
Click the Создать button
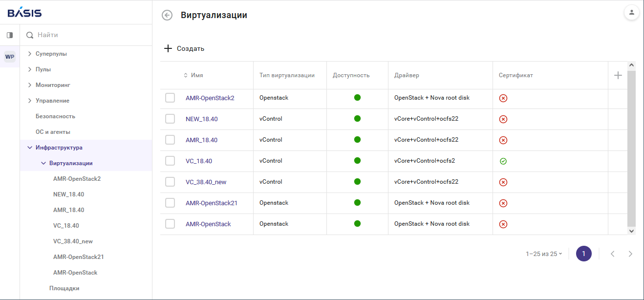[x=184, y=48]
